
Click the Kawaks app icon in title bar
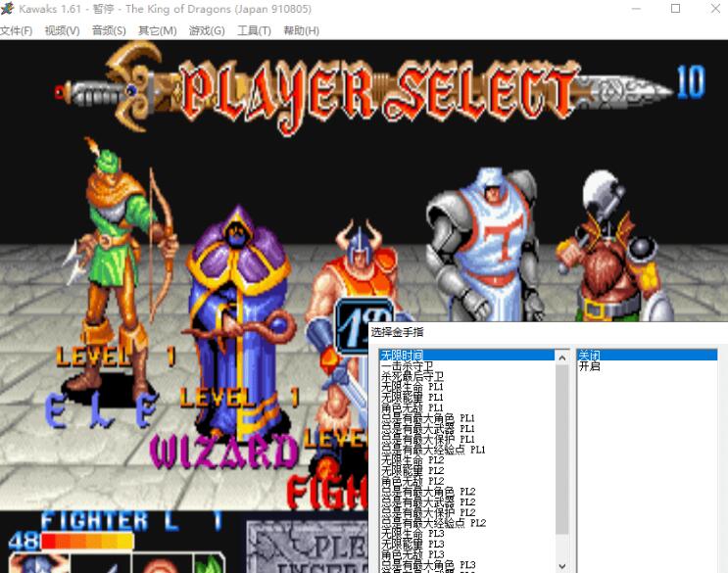[x=8, y=9]
